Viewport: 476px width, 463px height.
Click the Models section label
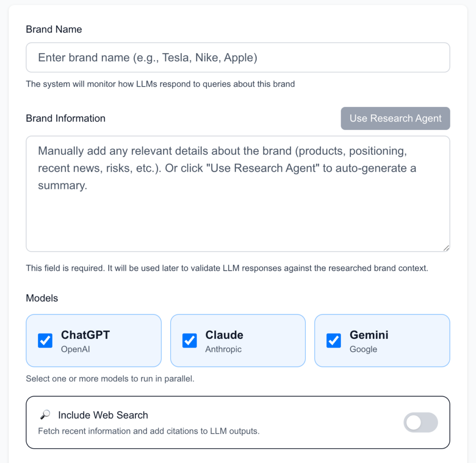[42, 298]
